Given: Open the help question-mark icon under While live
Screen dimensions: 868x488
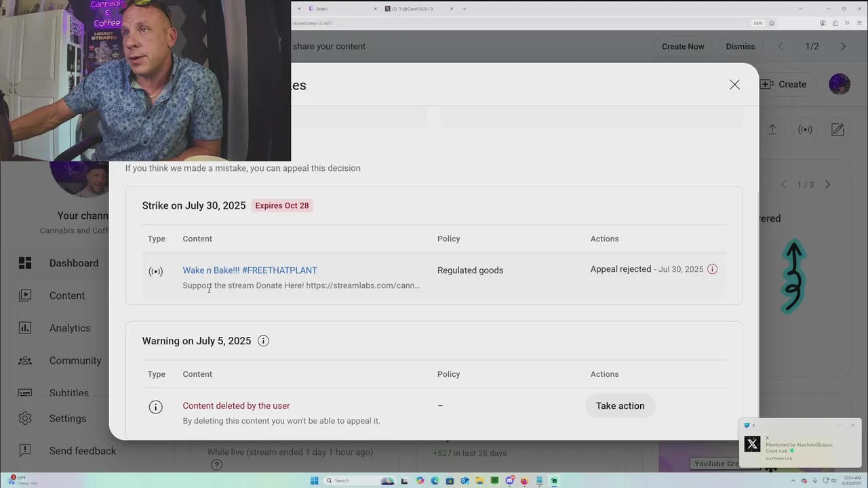Looking at the screenshot, I should click(216, 464).
